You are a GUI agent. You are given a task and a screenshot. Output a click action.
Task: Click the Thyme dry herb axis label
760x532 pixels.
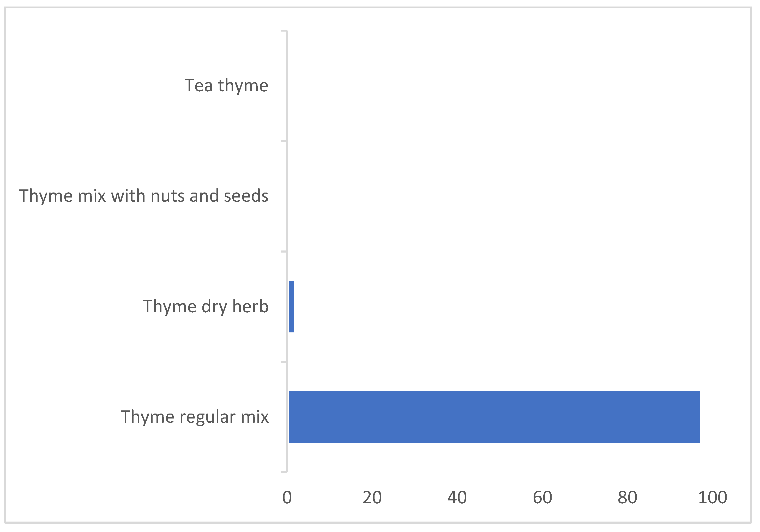tap(206, 306)
